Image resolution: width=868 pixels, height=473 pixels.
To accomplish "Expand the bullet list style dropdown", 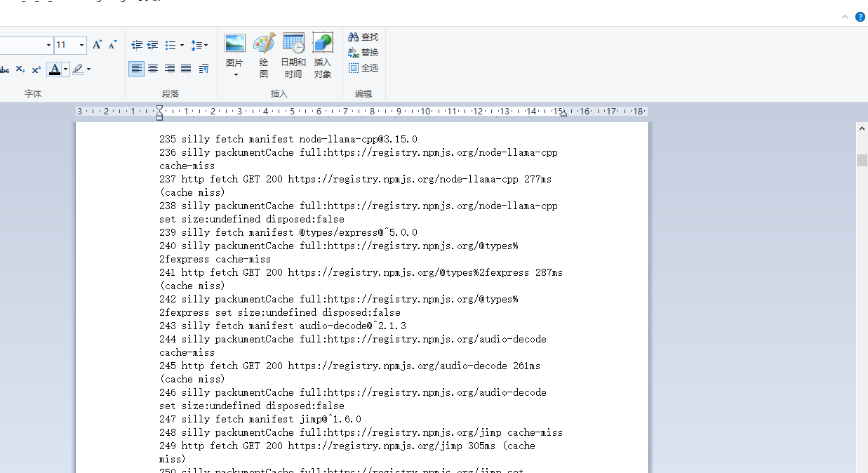I will click(182, 45).
